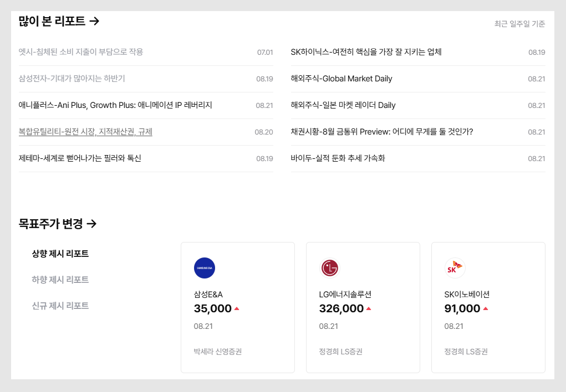Read 해외주식 일본 마켓 레이더 Daily
566x392 pixels.
pos(343,105)
